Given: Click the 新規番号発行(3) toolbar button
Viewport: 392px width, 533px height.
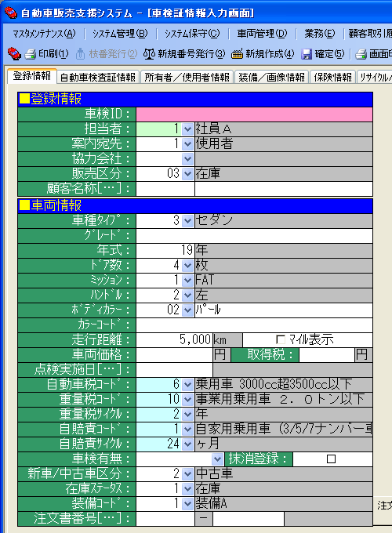Looking at the screenshot, I should click(x=184, y=54).
